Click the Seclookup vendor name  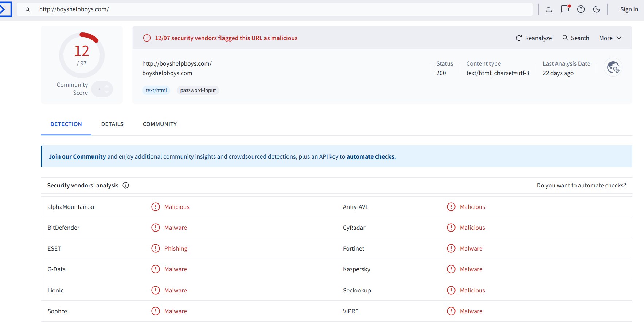coord(357,290)
